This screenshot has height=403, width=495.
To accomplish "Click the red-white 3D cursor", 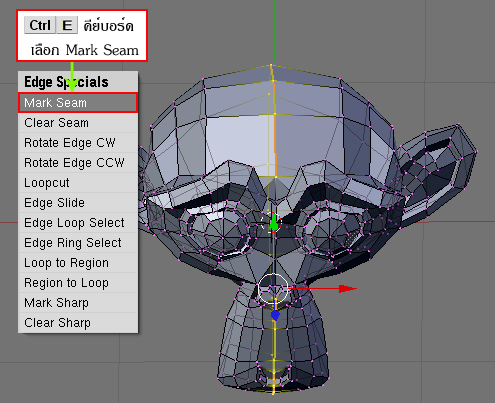I will [271, 222].
